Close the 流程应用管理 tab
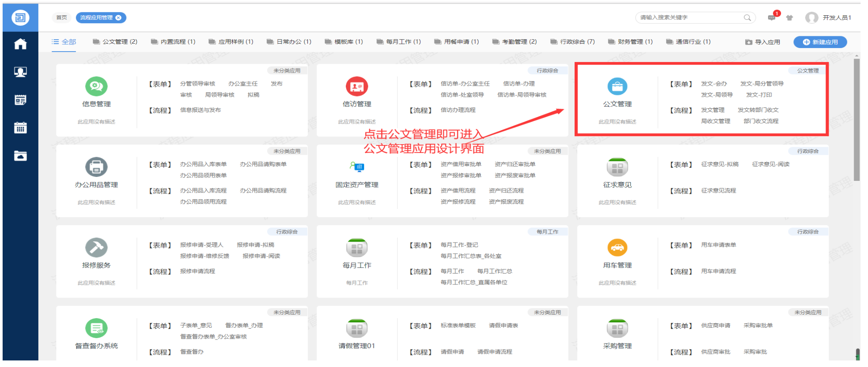The height and width of the screenshot is (367, 868). point(118,17)
